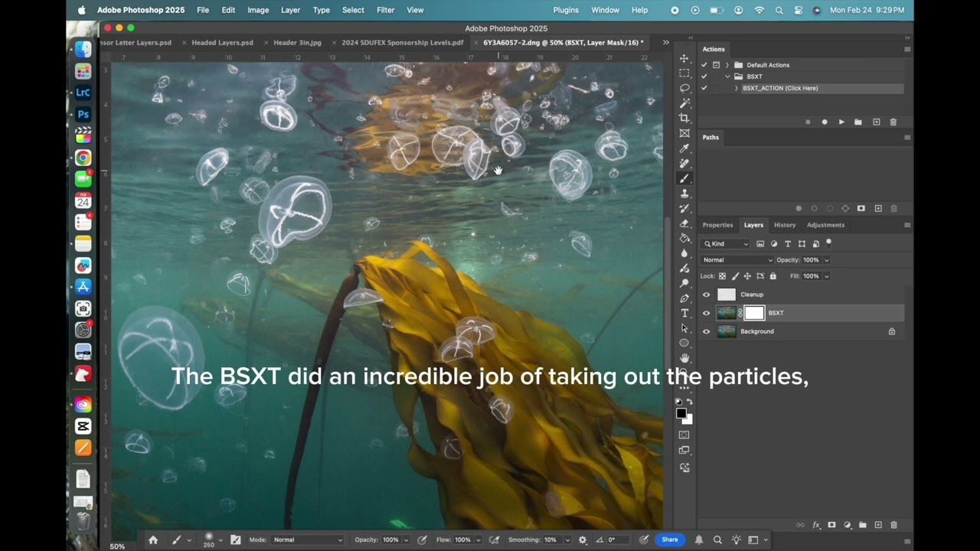Image resolution: width=980 pixels, height=551 pixels.
Task: Open brush Mode dropdown in options bar
Action: coord(308,540)
